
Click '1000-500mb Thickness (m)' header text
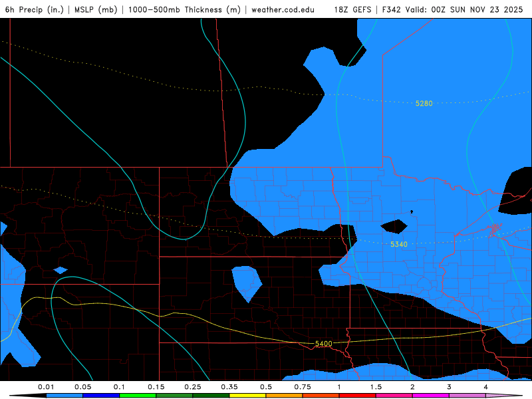coord(184,9)
